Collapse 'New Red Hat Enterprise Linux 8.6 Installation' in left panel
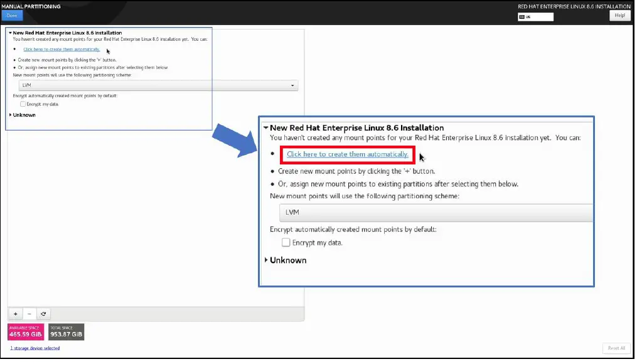The image size is (637, 364). (x=10, y=33)
